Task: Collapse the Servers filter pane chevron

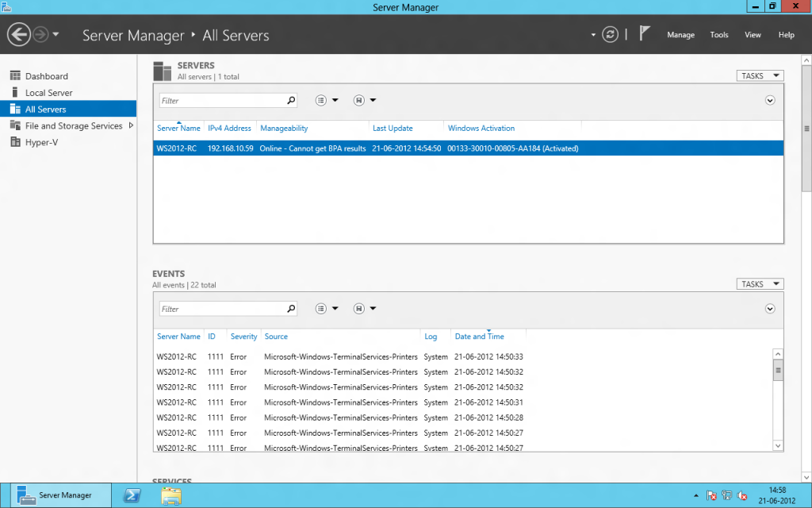Action: (x=769, y=99)
